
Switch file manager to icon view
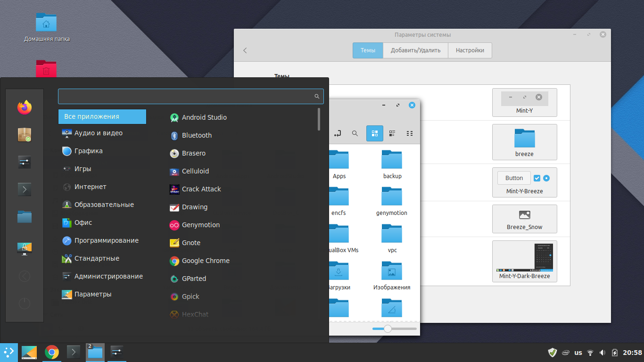coord(375,134)
